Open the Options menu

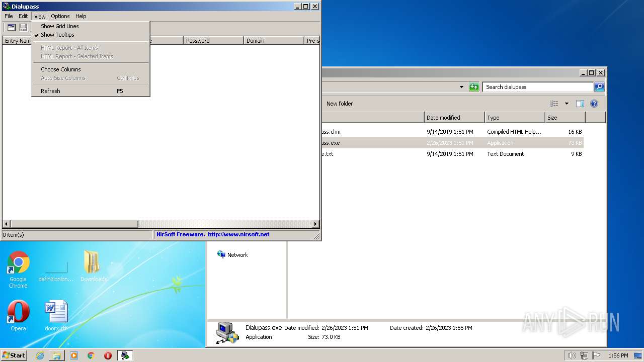click(x=60, y=16)
